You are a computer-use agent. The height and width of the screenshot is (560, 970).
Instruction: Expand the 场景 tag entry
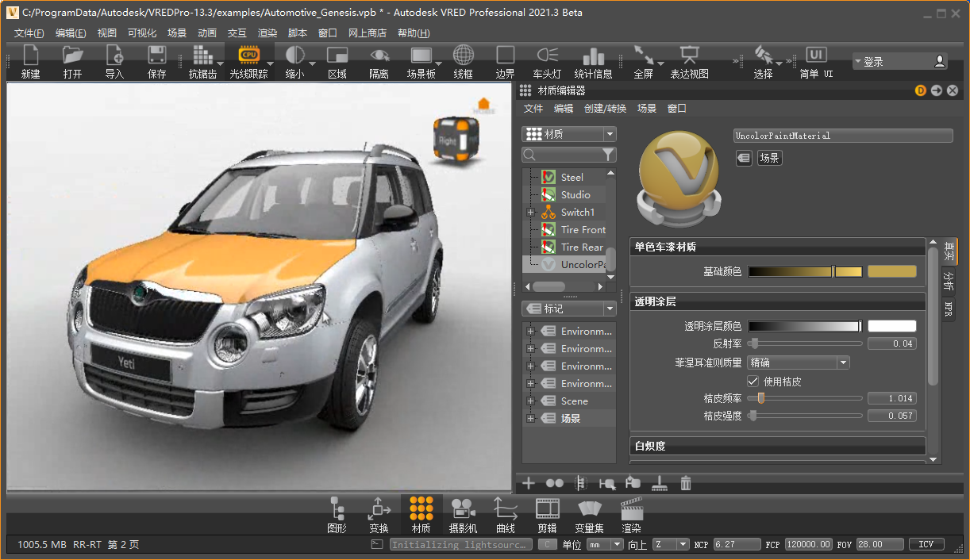coord(529,419)
